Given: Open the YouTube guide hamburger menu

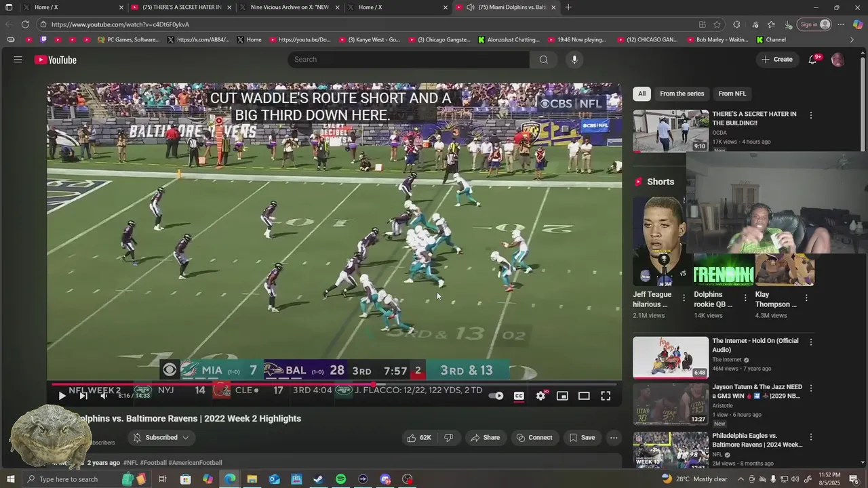Looking at the screenshot, I should pyautogui.click(x=18, y=60).
